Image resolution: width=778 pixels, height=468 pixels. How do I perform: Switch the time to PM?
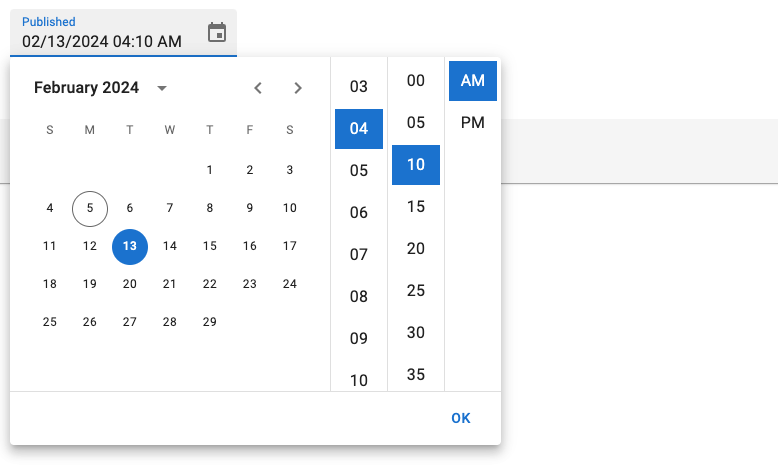473,123
